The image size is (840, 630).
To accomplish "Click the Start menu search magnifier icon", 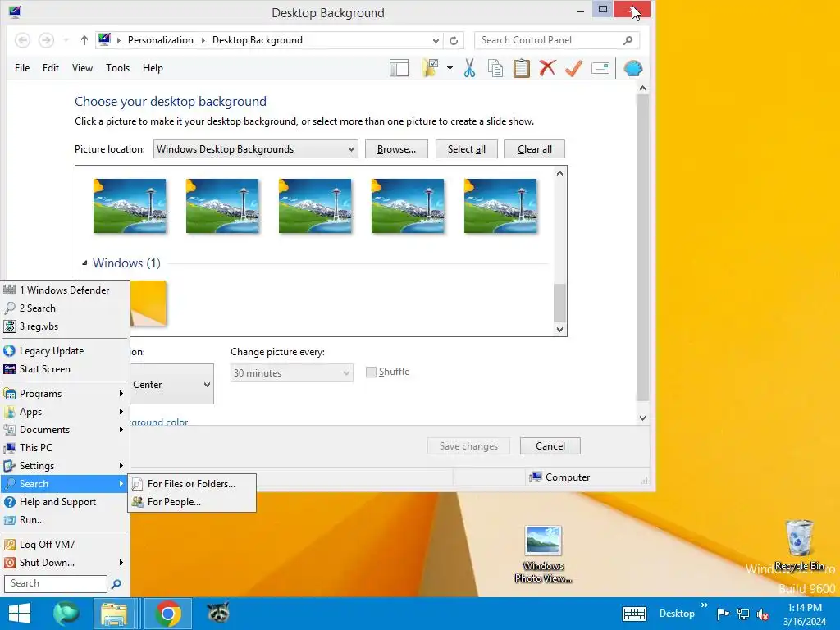I will [116, 584].
